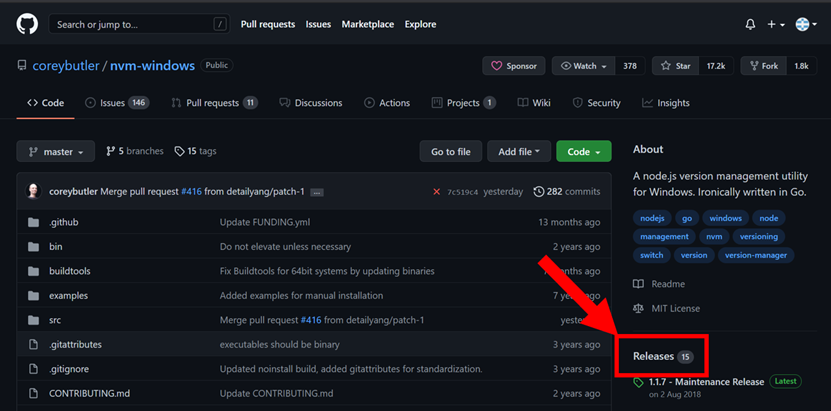Switch to the Actions tab

tap(387, 103)
